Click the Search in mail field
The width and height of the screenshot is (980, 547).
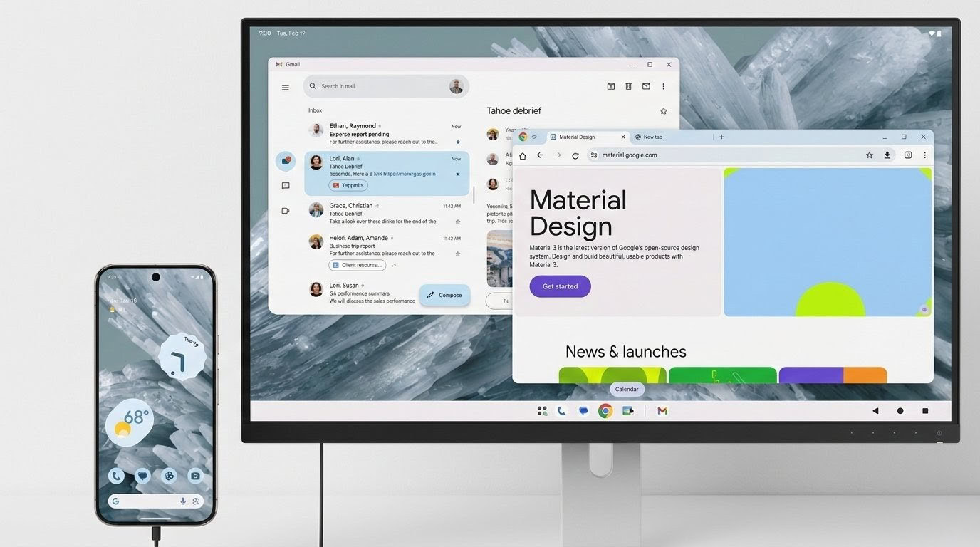coord(377,86)
